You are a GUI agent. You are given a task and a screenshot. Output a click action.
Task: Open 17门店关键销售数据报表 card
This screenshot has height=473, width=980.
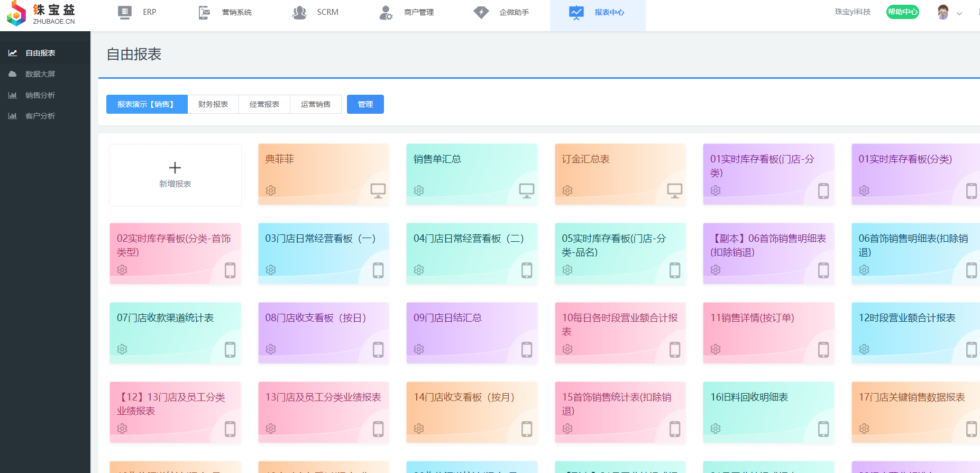915,413
